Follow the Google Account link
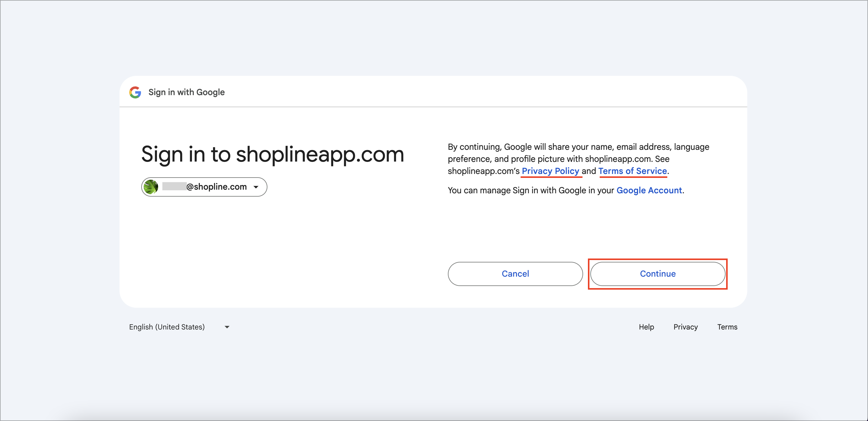 click(x=649, y=191)
